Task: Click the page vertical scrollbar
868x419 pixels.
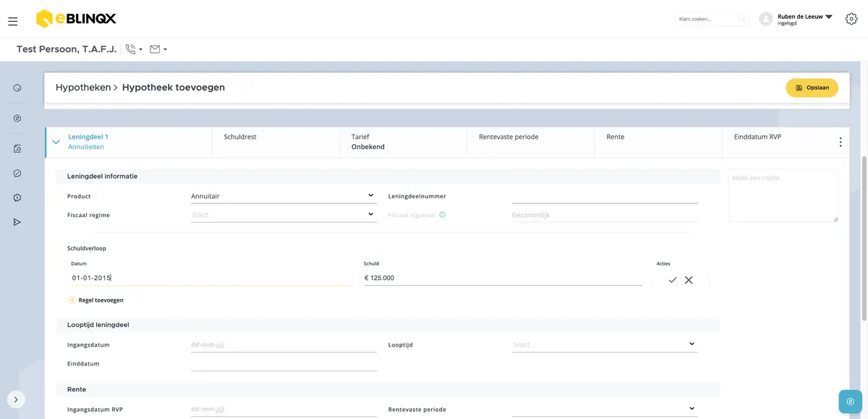Action: click(863, 237)
